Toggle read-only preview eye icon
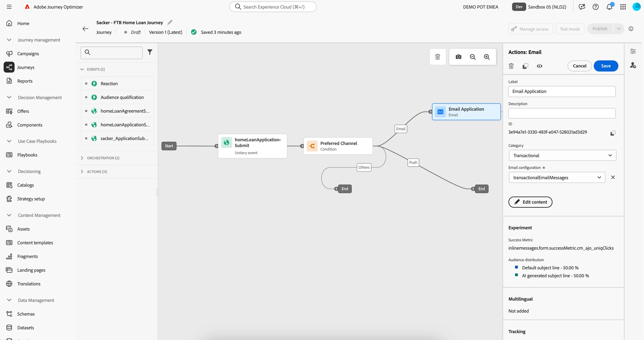Viewport: 644px width, 340px height. point(539,66)
